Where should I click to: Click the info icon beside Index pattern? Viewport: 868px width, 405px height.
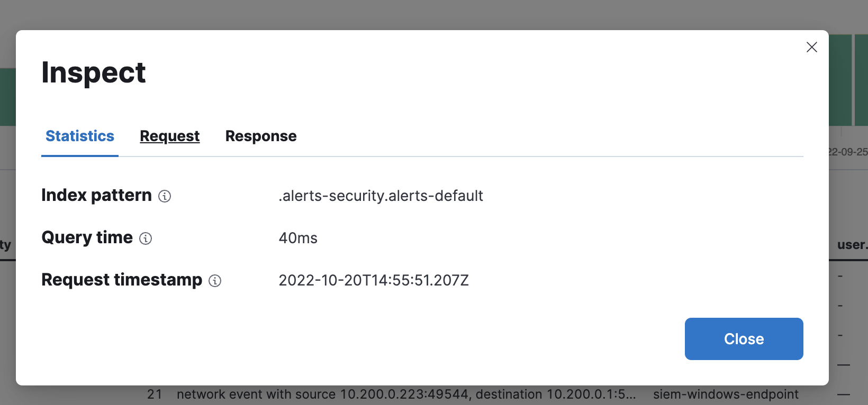pyautogui.click(x=165, y=196)
